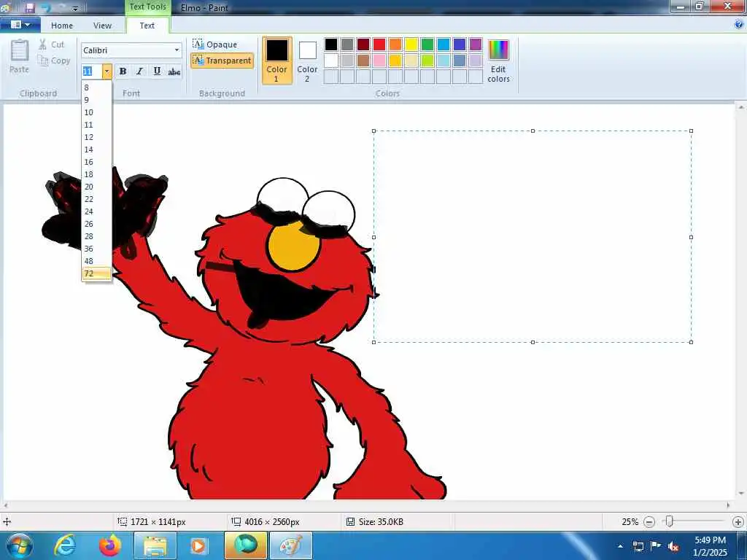Choose font size 36 from list

[x=97, y=249]
